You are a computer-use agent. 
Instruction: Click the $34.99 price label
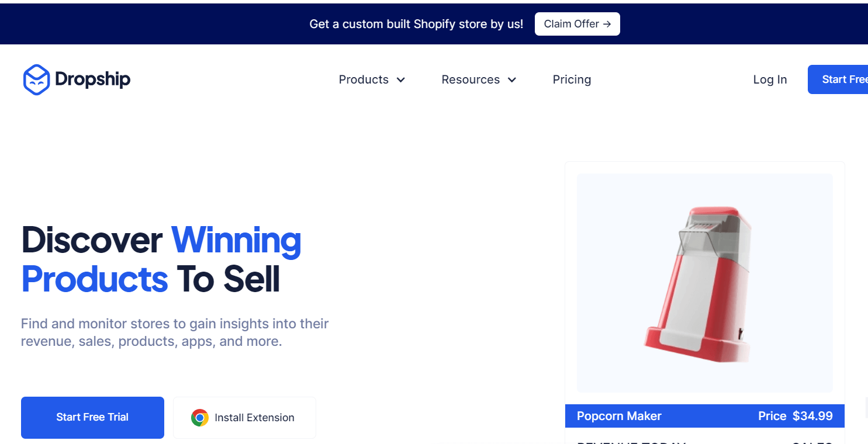tap(812, 416)
